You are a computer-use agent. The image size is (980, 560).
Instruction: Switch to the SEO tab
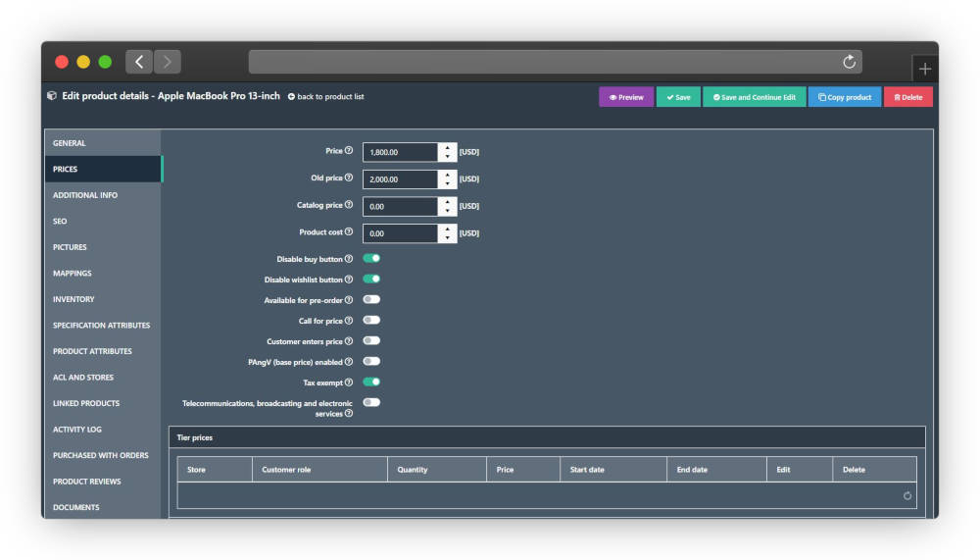[103, 221]
